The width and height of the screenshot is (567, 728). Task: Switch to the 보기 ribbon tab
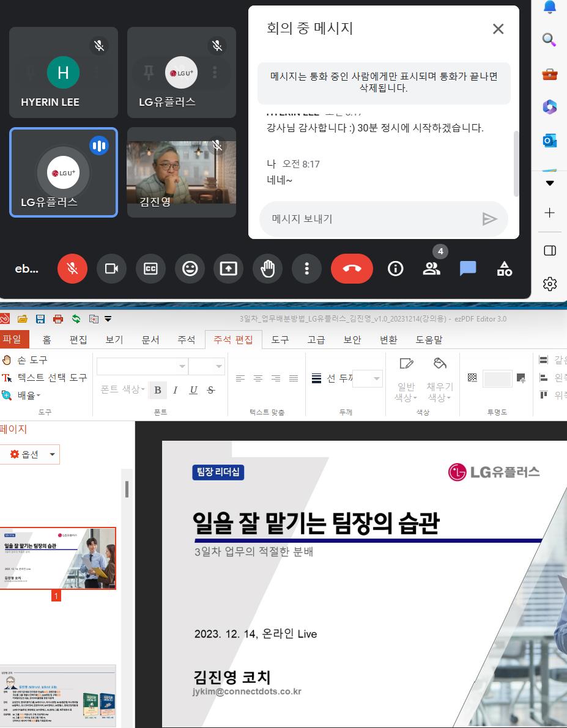click(x=114, y=339)
